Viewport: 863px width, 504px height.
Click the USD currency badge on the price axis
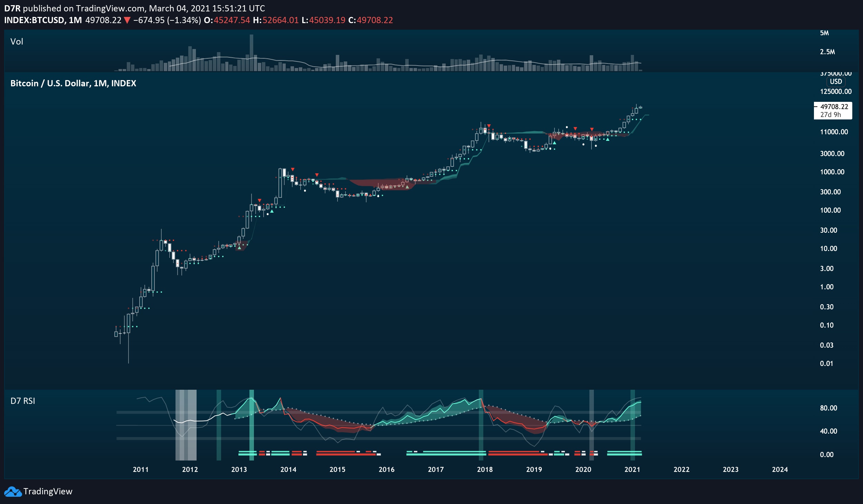pos(836,81)
